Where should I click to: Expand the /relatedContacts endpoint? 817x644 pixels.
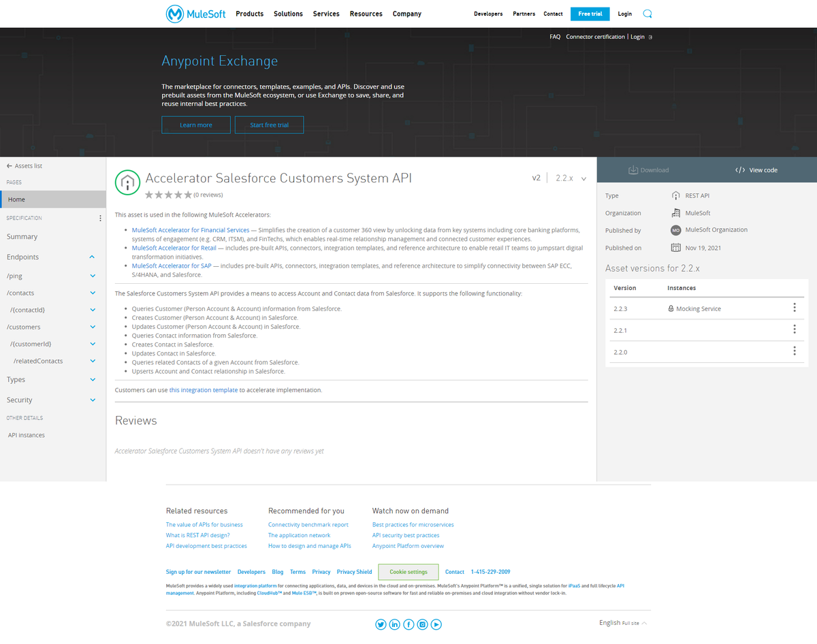click(93, 361)
